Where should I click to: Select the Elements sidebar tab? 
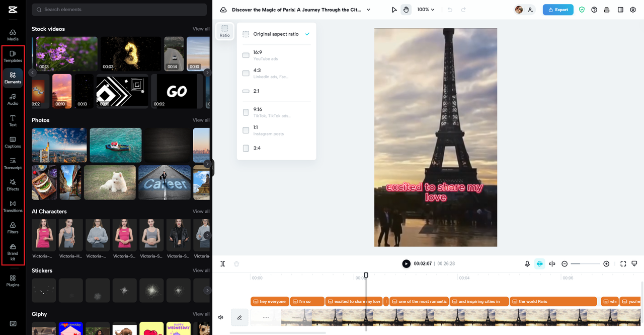pos(13,78)
